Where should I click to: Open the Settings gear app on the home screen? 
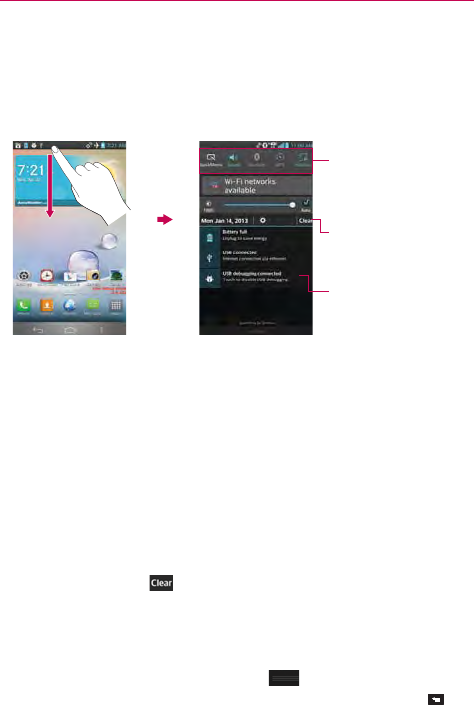coord(24,276)
